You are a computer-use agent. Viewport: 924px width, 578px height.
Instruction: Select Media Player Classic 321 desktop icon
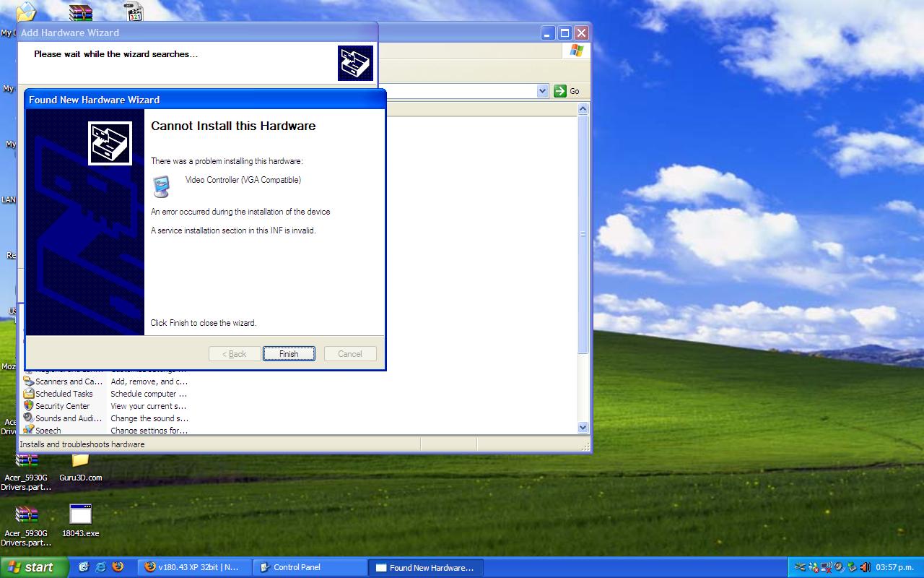pos(134,11)
